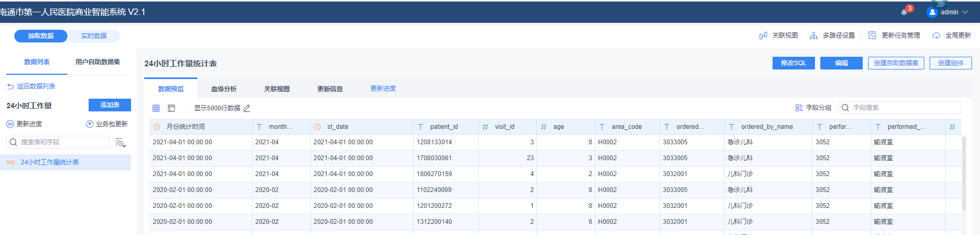
Task: Open the admin user dropdown
Action: click(949, 12)
